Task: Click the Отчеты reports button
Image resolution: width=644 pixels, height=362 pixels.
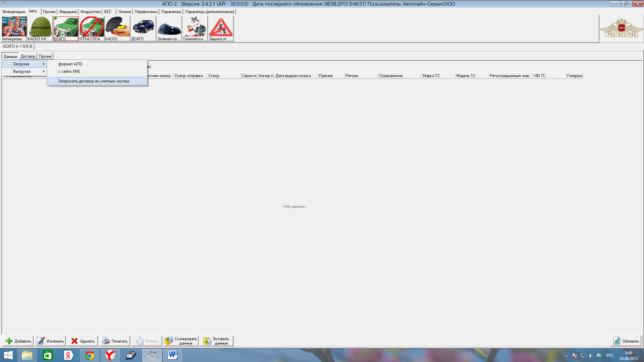Action: pyautogui.click(x=147, y=341)
